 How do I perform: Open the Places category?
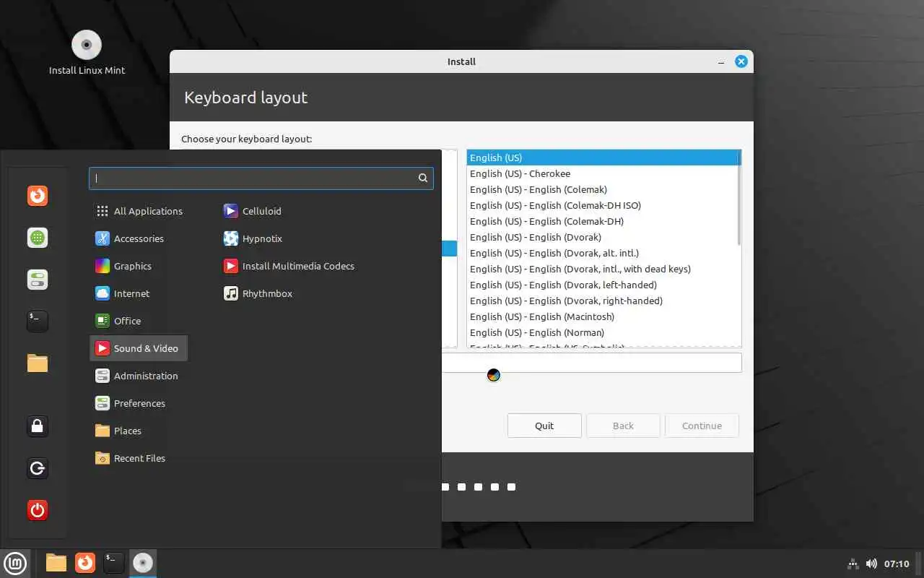(139, 431)
